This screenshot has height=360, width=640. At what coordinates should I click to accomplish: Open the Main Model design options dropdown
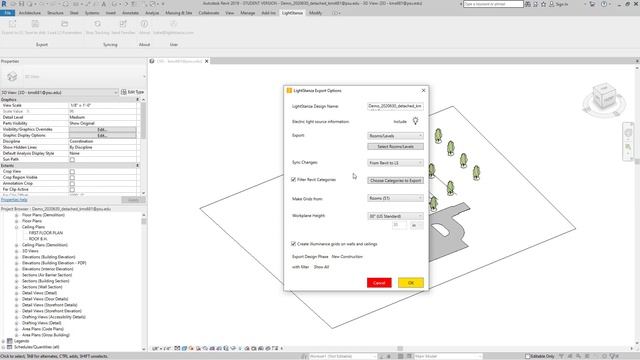point(448,356)
